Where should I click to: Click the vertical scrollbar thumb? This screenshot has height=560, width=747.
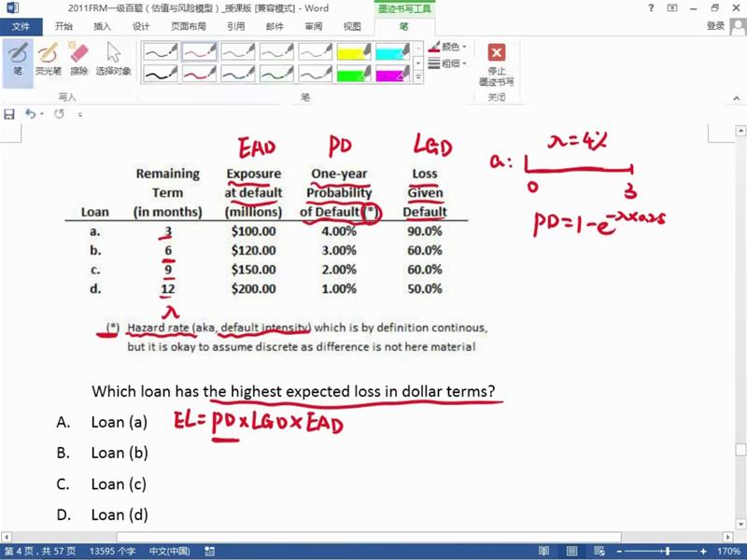click(740, 450)
